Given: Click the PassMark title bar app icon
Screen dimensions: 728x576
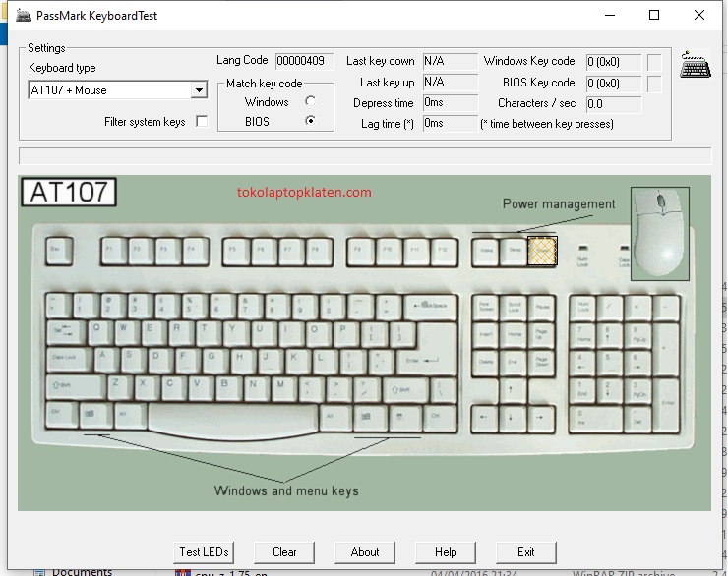Looking at the screenshot, I should [x=24, y=15].
